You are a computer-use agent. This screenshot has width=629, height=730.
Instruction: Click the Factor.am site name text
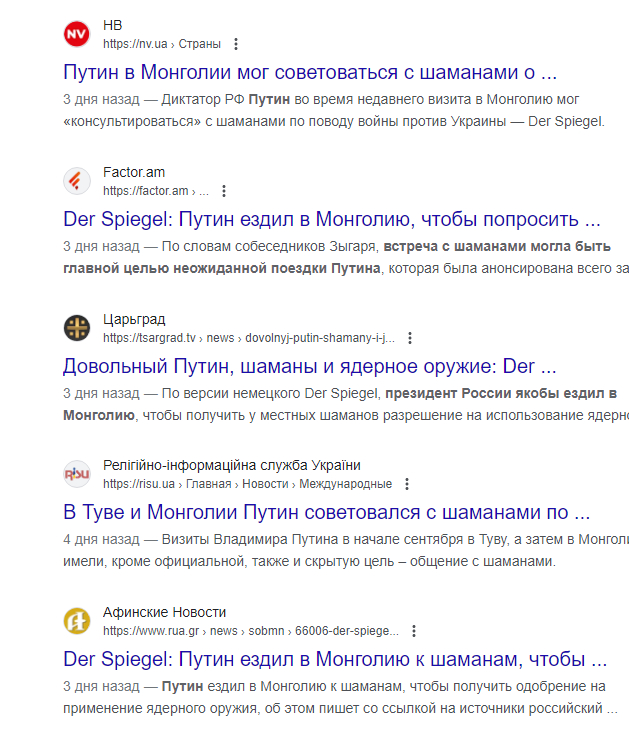[x=134, y=172]
